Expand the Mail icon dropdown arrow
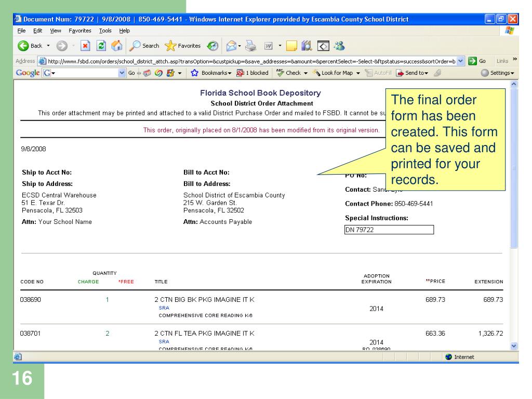532x399 pixels. 240,46
